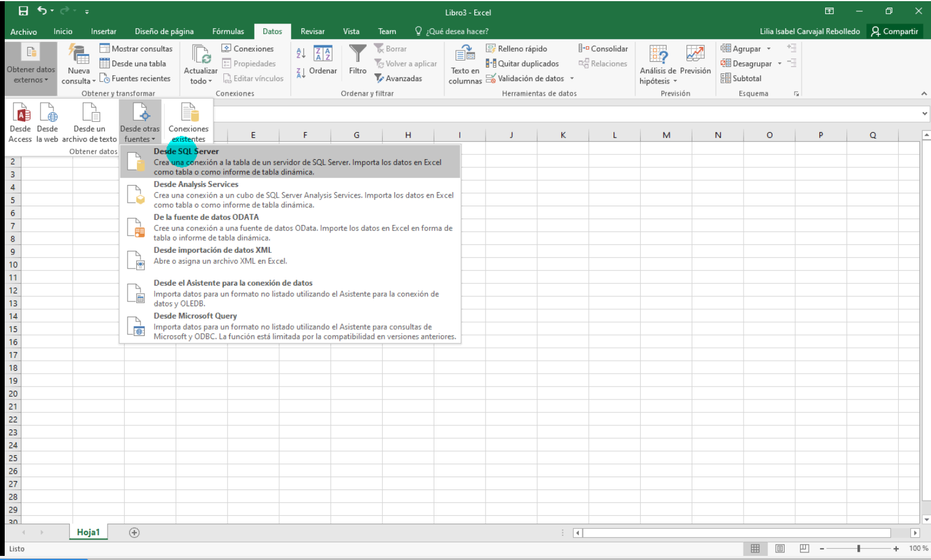Click the Save icon in quick access toolbar

24,11
